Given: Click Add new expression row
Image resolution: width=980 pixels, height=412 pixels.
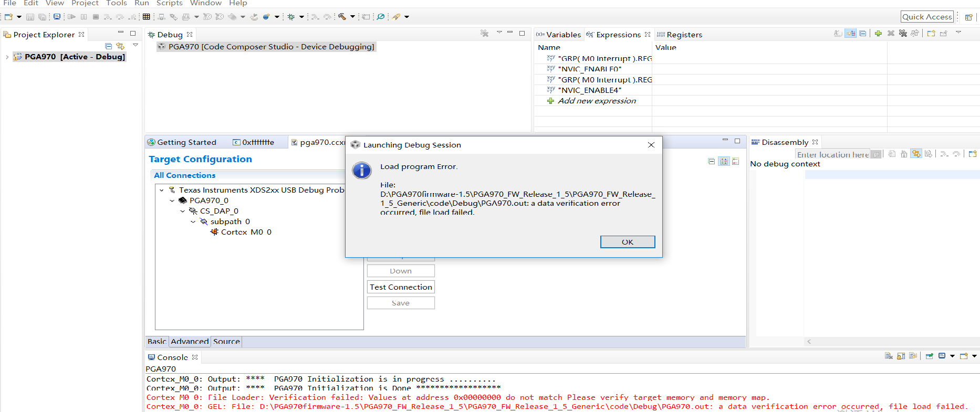Looking at the screenshot, I should 597,101.
